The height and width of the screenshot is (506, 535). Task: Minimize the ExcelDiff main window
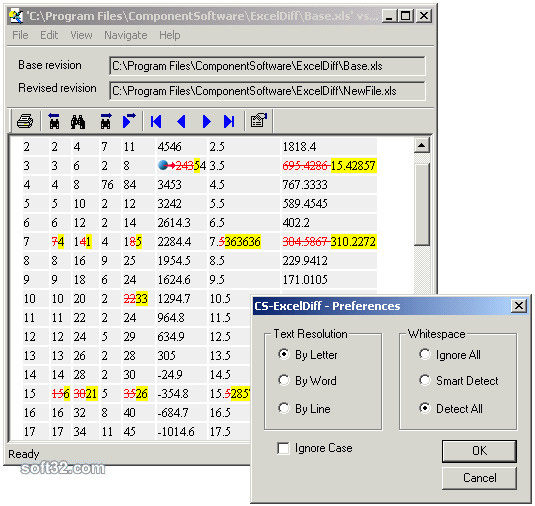point(389,16)
